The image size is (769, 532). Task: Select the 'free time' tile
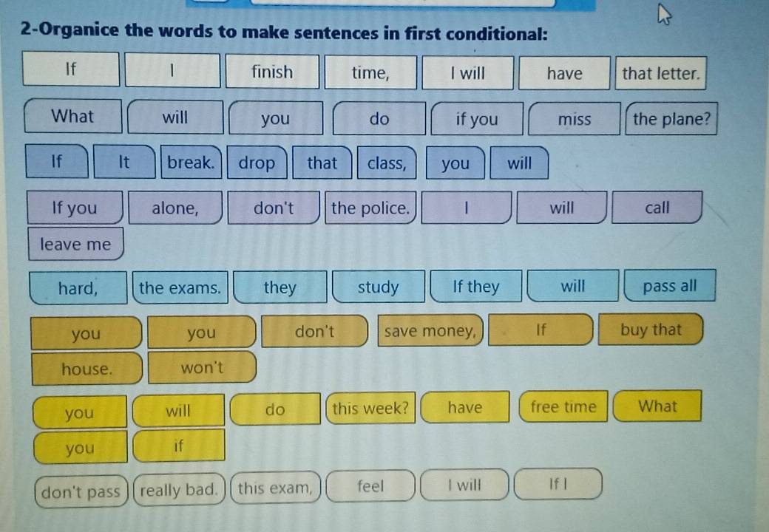[x=563, y=406]
